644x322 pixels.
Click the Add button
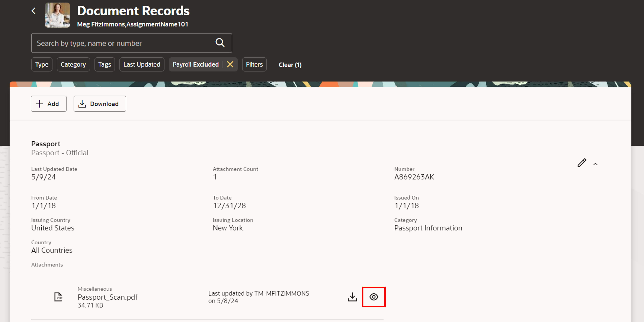click(x=49, y=104)
